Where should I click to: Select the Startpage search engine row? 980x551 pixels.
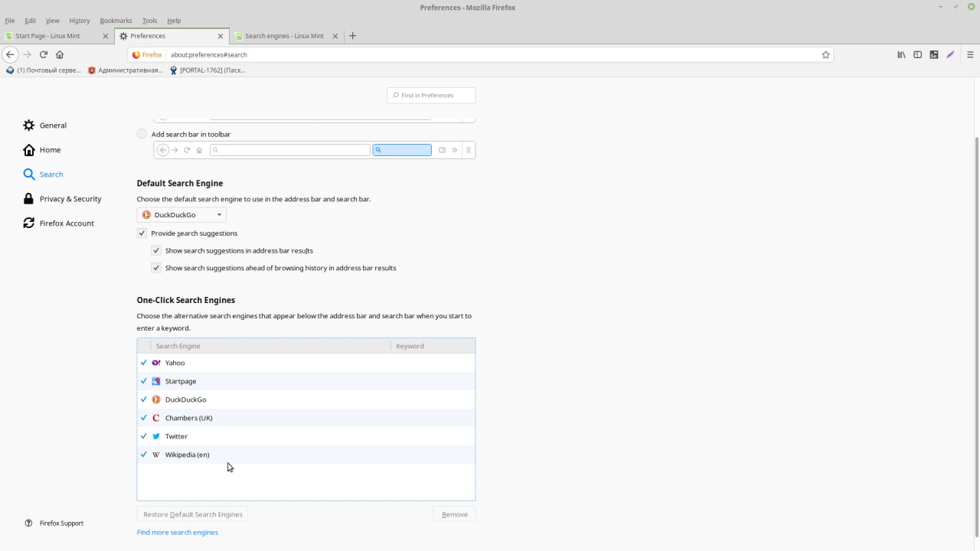pos(306,381)
